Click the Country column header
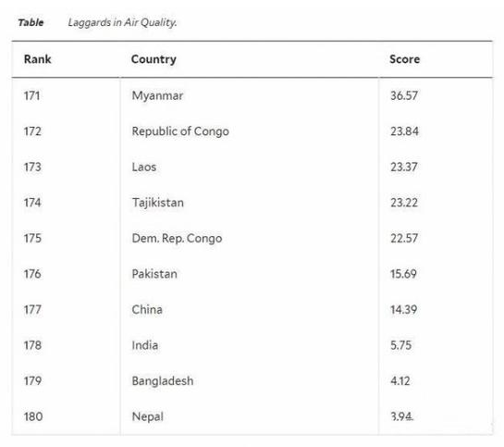 click(x=154, y=59)
